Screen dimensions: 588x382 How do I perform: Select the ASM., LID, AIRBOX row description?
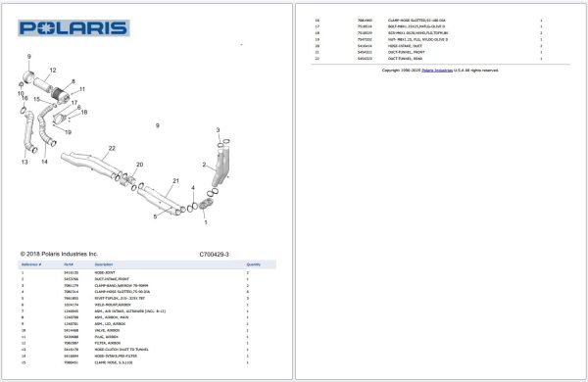(110, 324)
